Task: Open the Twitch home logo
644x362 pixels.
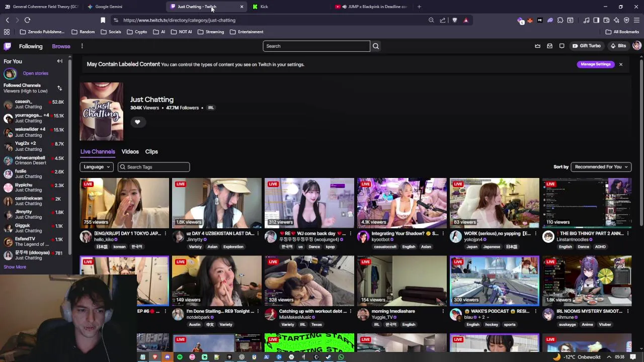Action: pyautogui.click(x=8, y=46)
